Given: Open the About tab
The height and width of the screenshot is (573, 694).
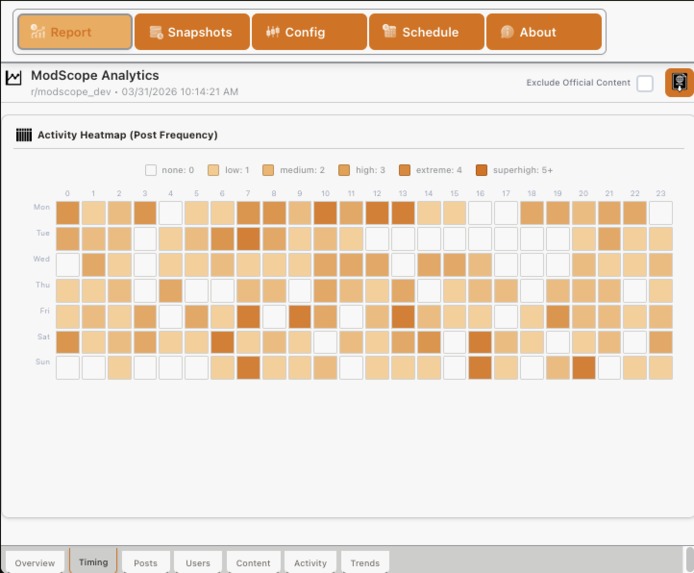Looking at the screenshot, I should [x=544, y=32].
